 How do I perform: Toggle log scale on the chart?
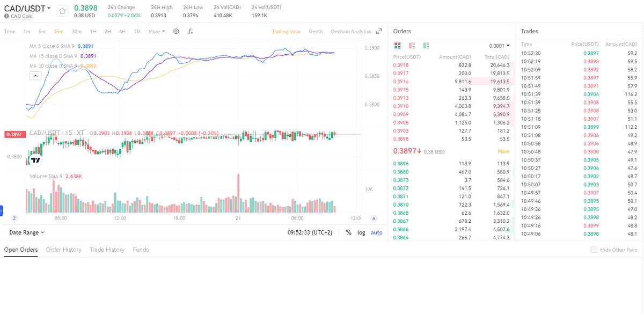point(361,232)
